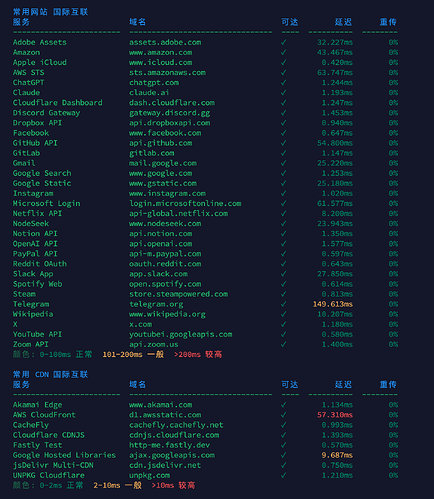434x499 pixels.
Task: Select cachefly.cachefly.net domain
Action: (176, 425)
